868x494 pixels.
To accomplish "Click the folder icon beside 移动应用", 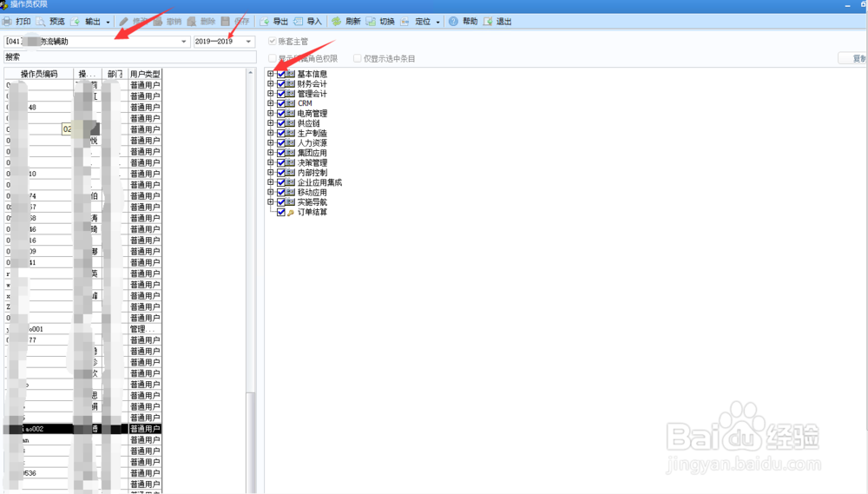I will point(290,192).
